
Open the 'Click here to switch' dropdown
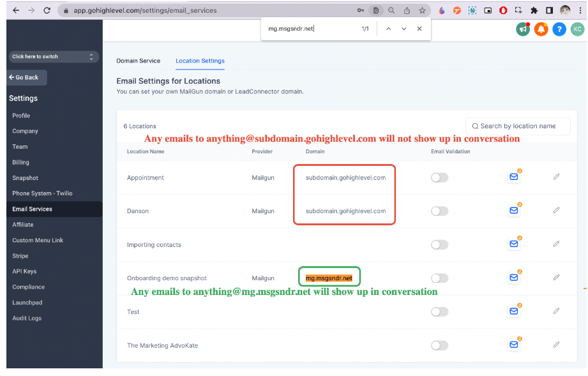54,57
